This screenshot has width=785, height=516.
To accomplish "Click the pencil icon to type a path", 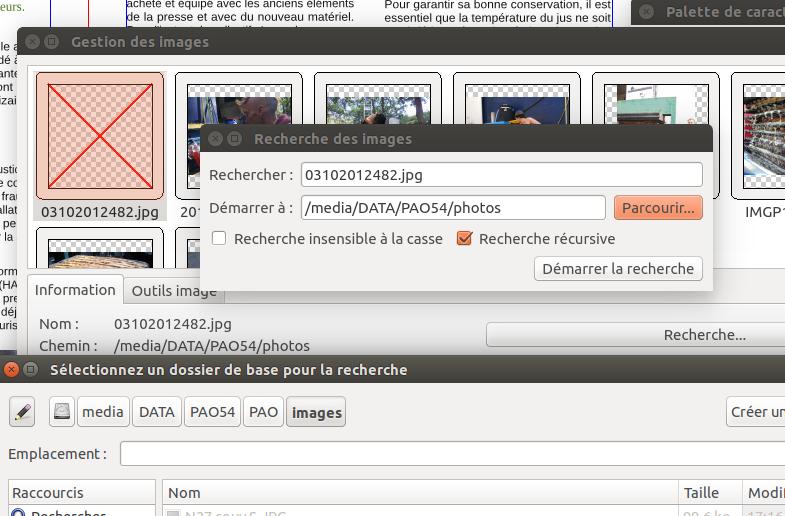I will click(x=23, y=412).
